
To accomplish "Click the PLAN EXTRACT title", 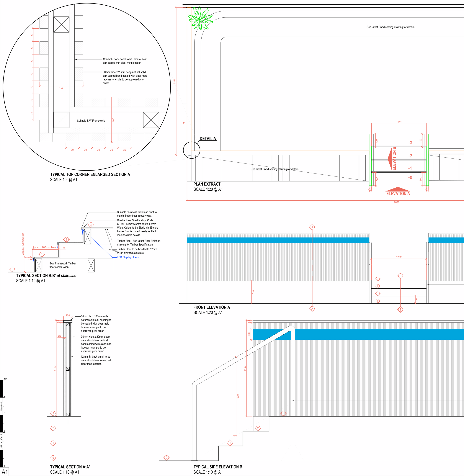I will (207, 184).
